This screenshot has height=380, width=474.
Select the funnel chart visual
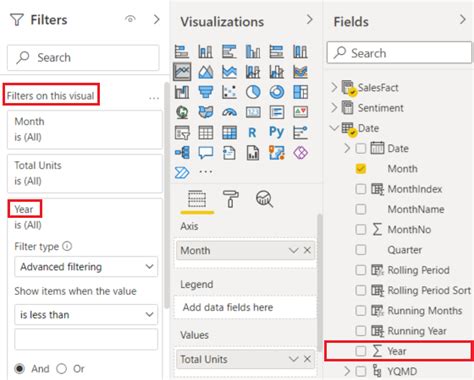pos(206,92)
